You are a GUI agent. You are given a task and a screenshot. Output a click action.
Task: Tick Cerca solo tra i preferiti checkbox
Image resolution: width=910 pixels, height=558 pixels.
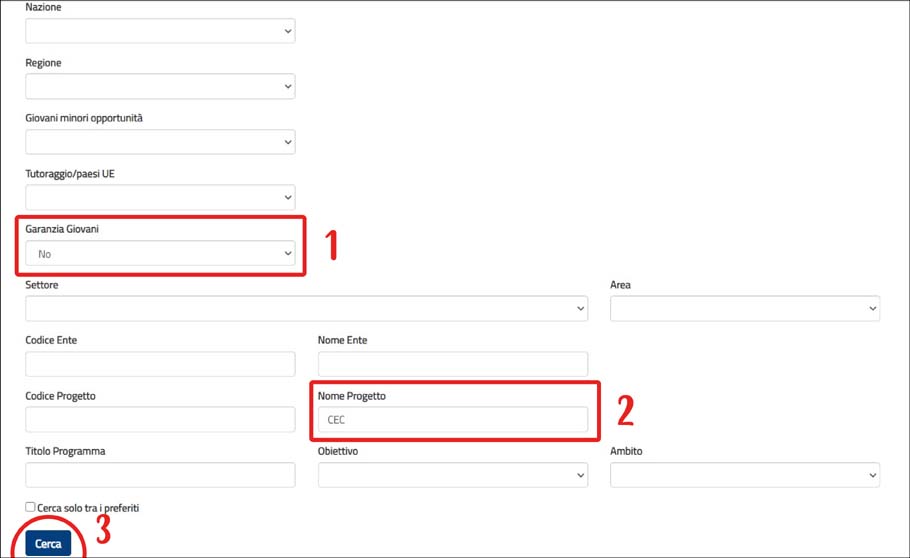30,507
